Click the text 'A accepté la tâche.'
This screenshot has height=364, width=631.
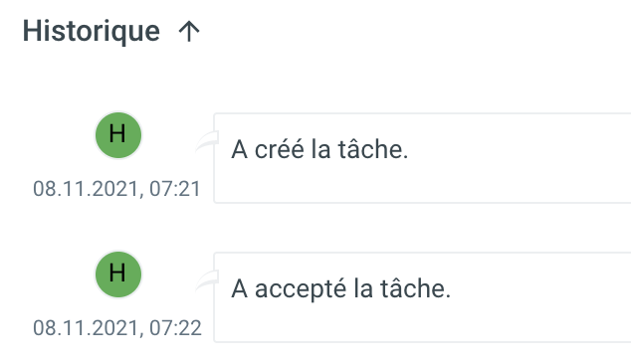click(x=340, y=288)
